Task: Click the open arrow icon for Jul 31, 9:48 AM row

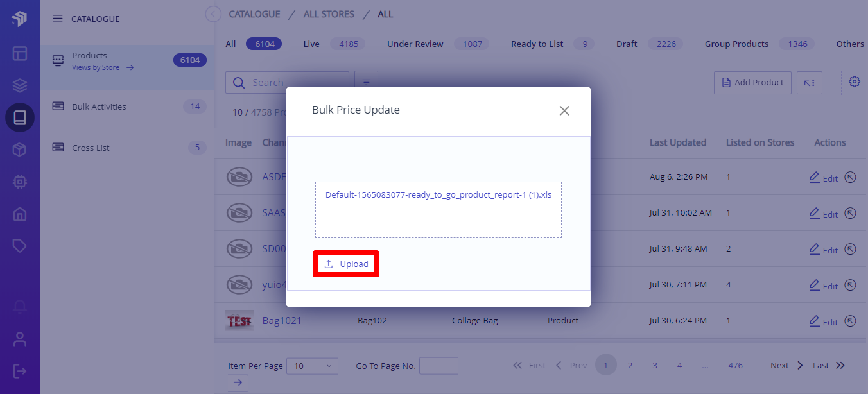Action: pyautogui.click(x=851, y=249)
